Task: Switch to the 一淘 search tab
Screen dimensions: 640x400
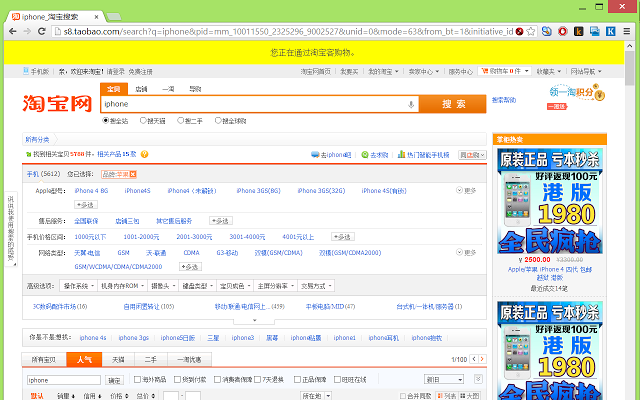Action: [168, 89]
